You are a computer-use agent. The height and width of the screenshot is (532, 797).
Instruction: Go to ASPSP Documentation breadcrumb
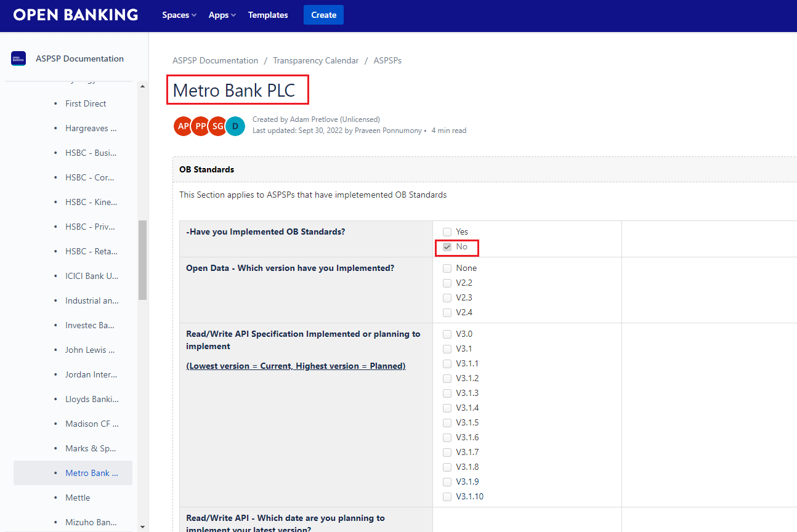click(216, 60)
